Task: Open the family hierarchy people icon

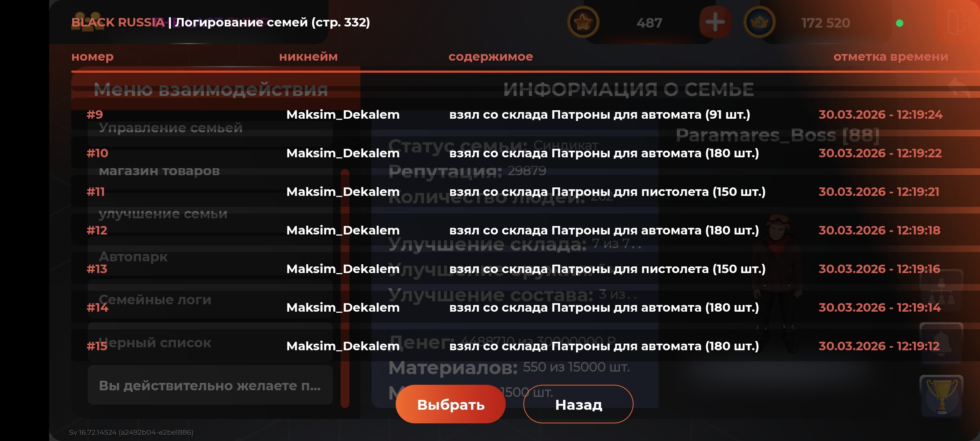Action: [x=941, y=290]
